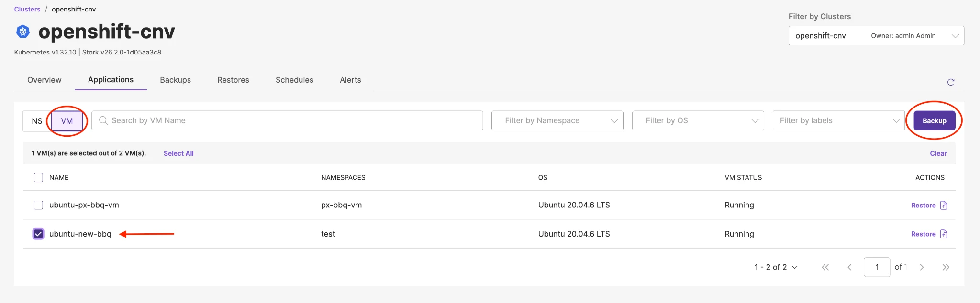This screenshot has height=303, width=980.
Task: Open the Applications tab
Action: [x=111, y=80]
